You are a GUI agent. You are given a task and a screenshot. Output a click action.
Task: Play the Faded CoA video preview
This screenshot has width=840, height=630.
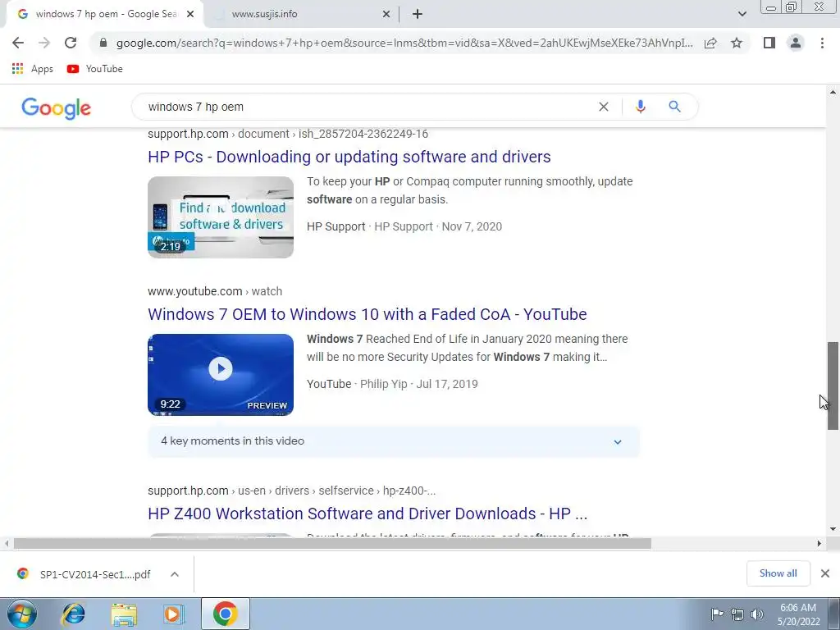coord(221,374)
